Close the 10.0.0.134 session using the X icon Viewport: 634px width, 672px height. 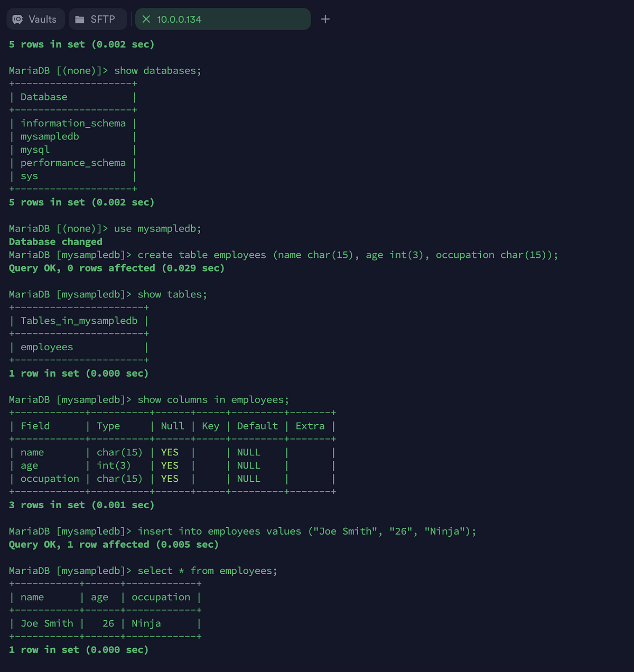(x=146, y=18)
